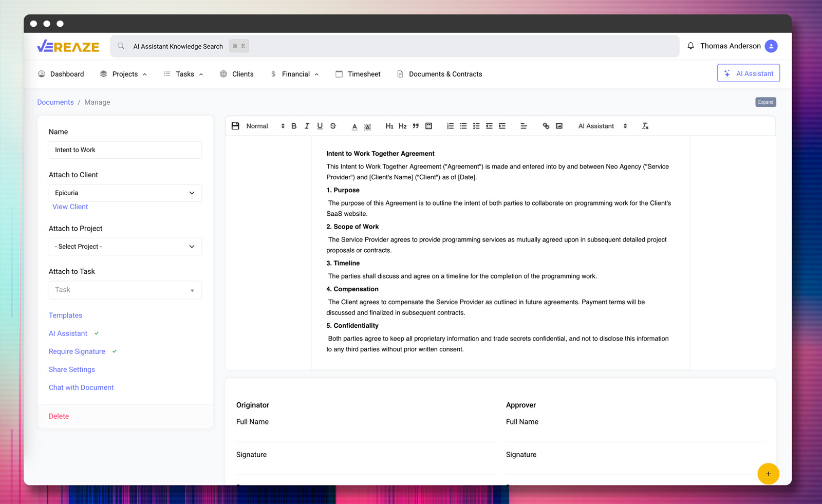Clear text formatting with the Tx icon
Viewport: 822px width, 504px height.
[x=645, y=126]
